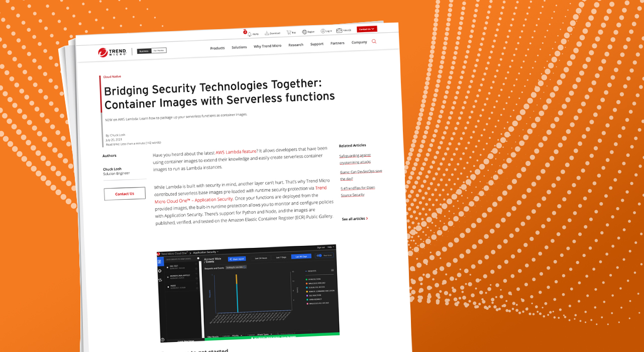Click the red search magnifier icon
Viewport: 644px width, 352px height.
pyautogui.click(x=374, y=42)
